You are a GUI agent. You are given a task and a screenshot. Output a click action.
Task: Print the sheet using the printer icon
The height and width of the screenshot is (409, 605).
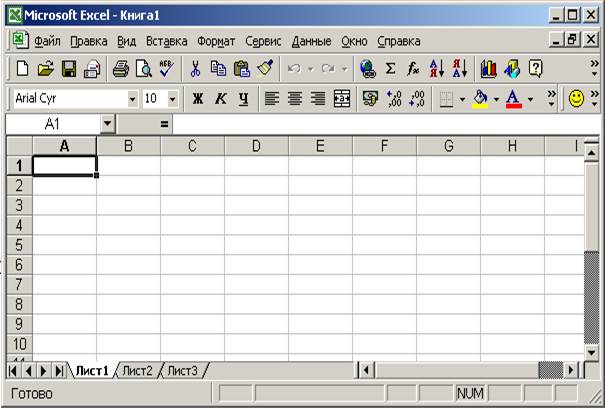click(121, 69)
